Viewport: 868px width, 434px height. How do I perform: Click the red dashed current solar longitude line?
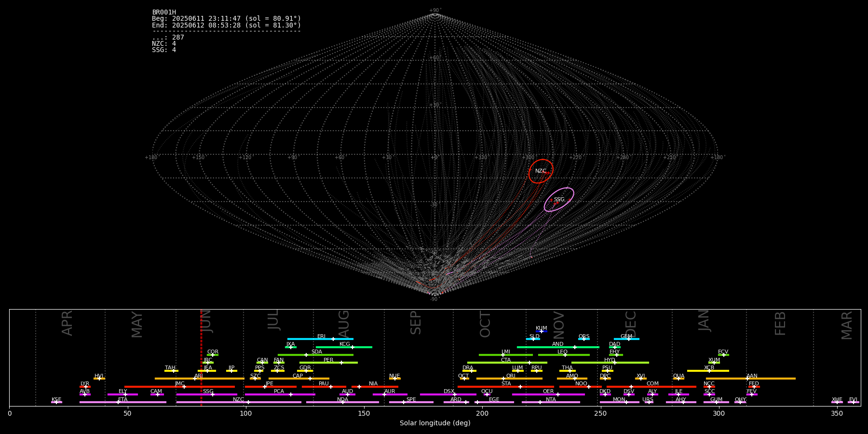201,357
